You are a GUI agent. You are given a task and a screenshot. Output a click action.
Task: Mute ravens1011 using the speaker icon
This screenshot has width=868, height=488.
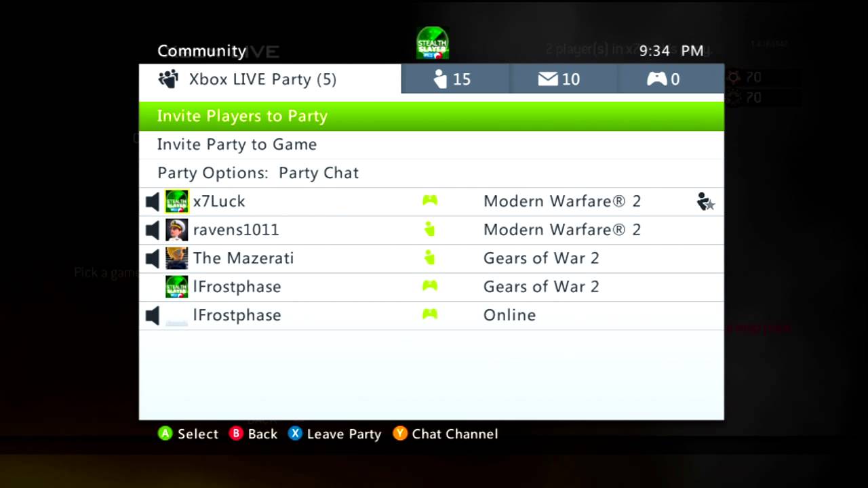(x=153, y=230)
